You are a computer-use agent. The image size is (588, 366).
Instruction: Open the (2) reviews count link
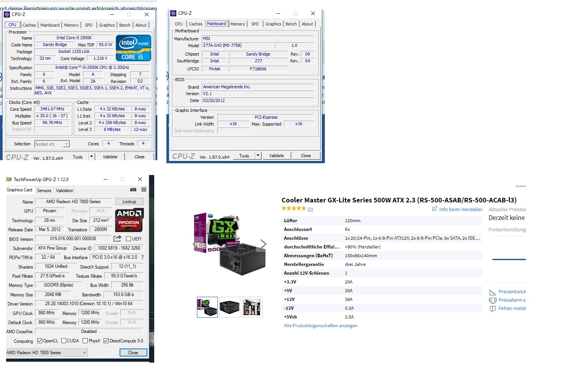(310, 209)
